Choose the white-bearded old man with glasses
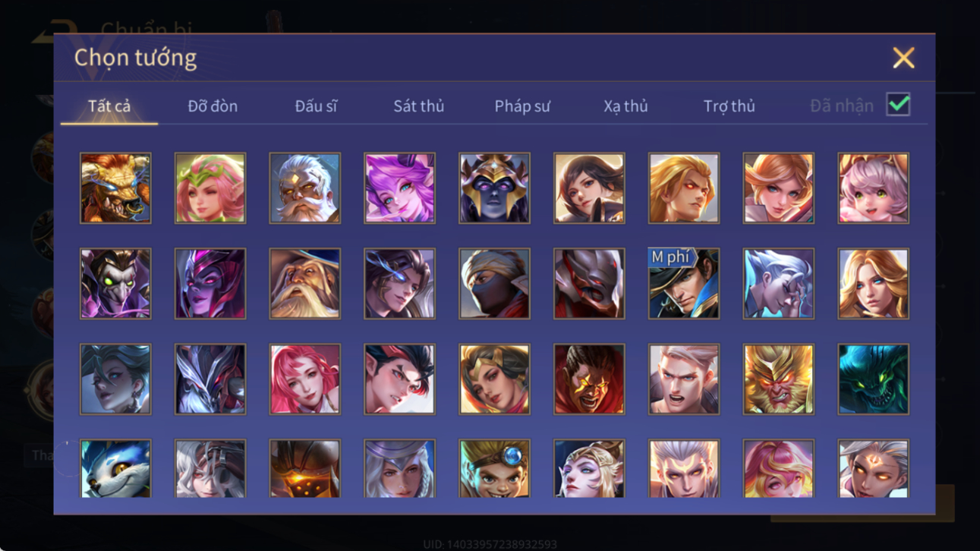 tap(305, 188)
